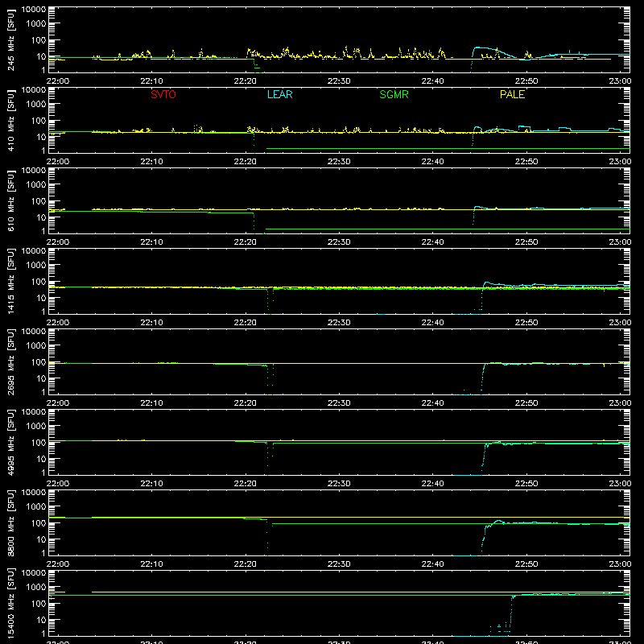Image resolution: width=644 pixels, height=644 pixels.
Task: Select the 245 MHz [SFU] axis title
Action: tap(10, 39)
